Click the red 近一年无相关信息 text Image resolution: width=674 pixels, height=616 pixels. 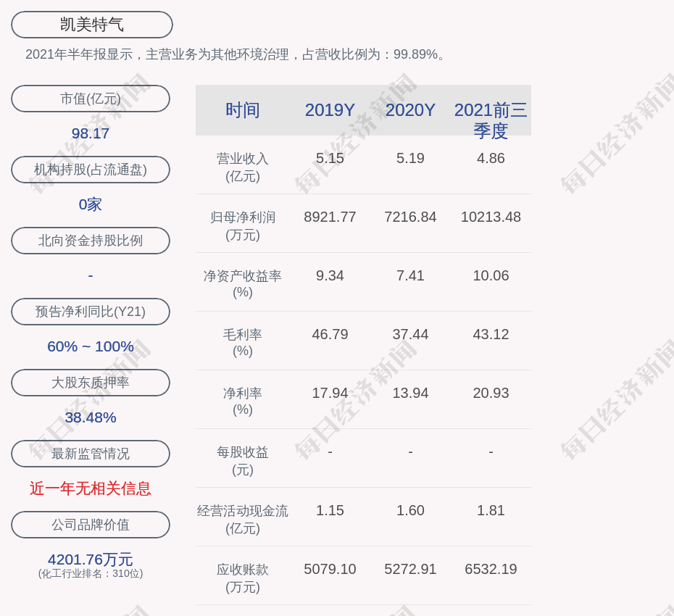pyautogui.click(x=91, y=488)
